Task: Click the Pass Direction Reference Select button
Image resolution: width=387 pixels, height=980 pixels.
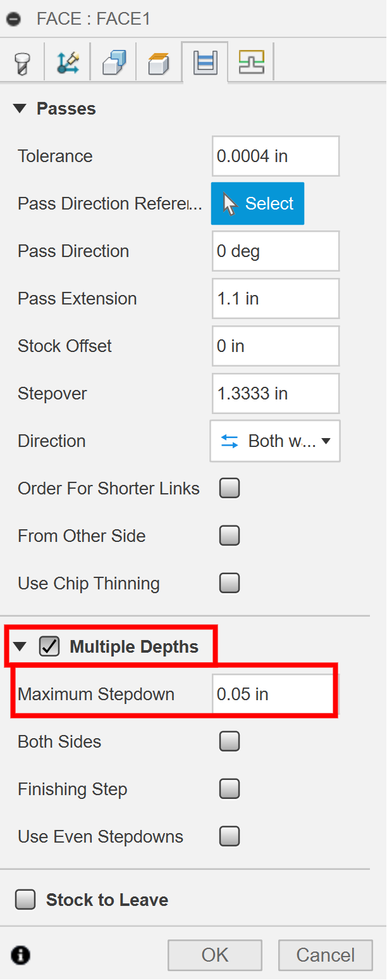Action: [257, 204]
